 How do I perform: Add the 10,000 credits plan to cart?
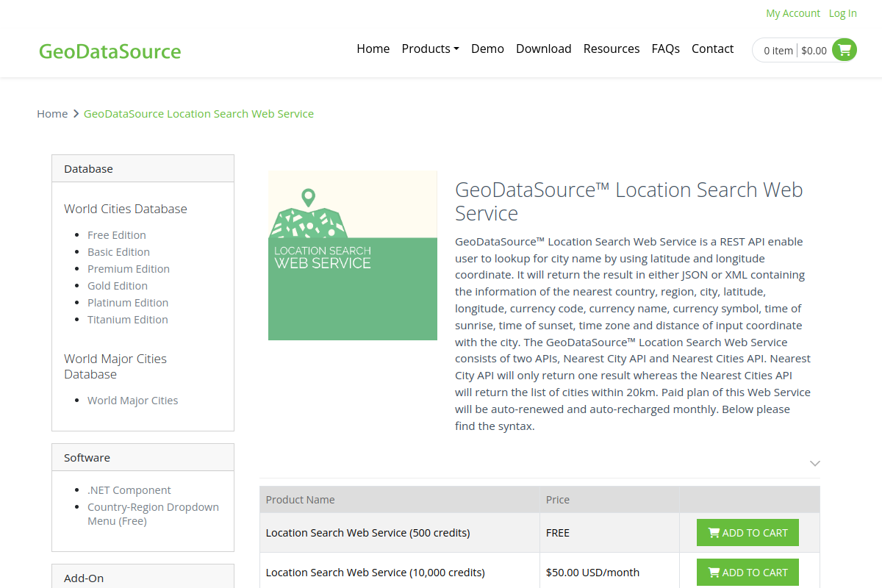[x=747, y=573]
